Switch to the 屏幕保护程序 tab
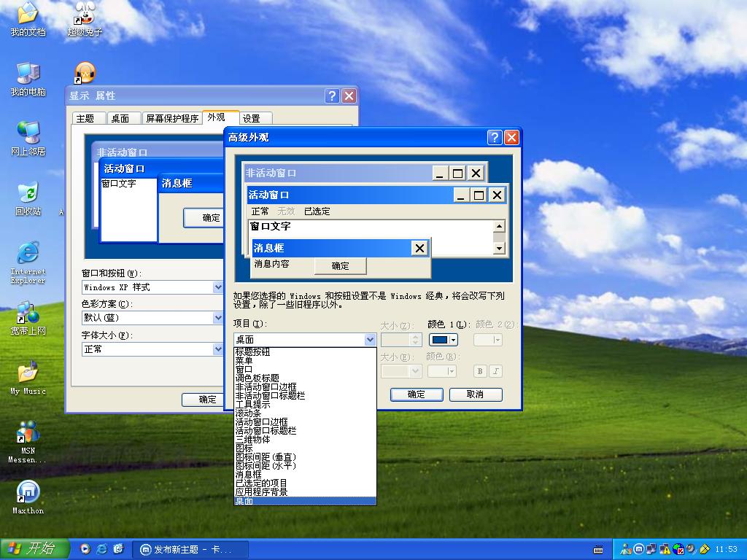 coord(171,118)
